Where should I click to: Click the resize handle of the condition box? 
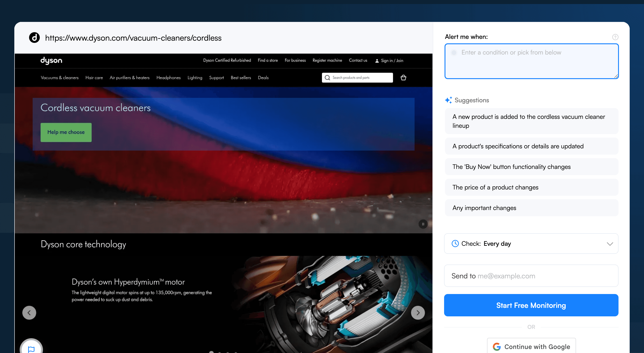[616, 76]
